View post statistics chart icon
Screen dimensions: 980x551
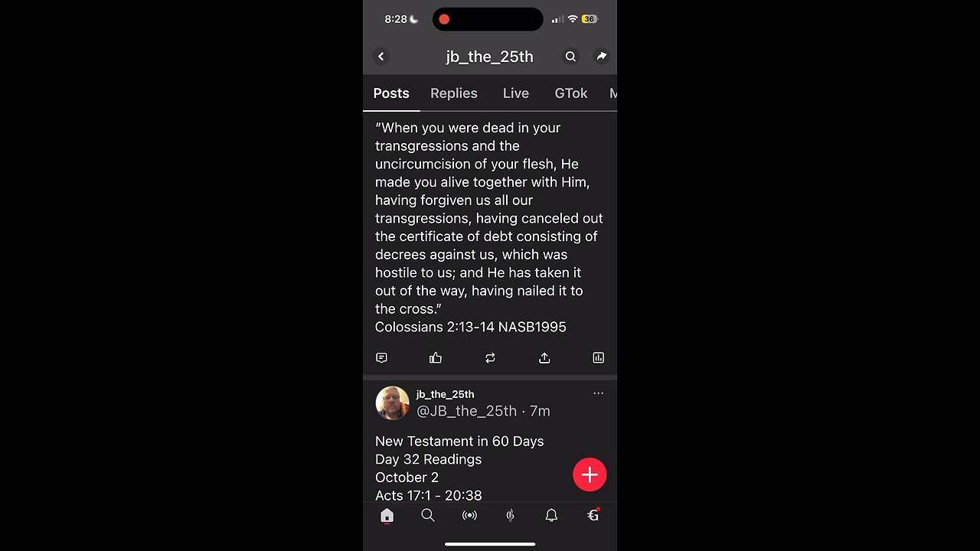(x=599, y=357)
